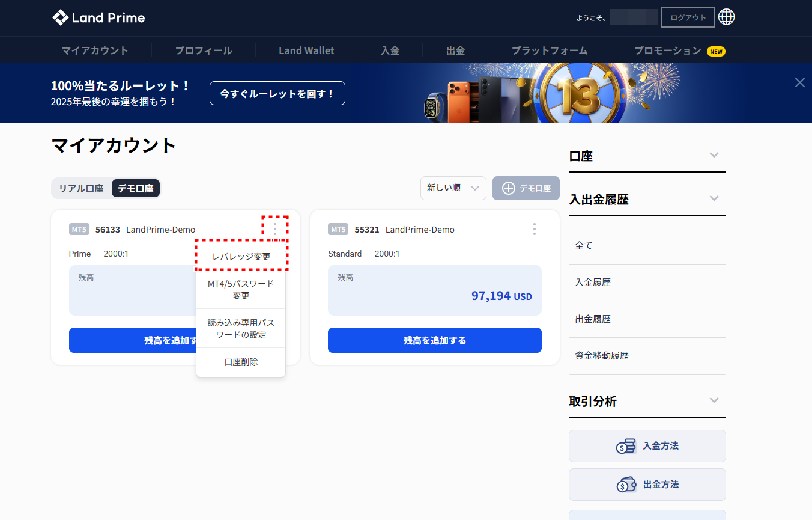
Task: Open three-dot menu for account 55321
Action: tap(535, 229)
